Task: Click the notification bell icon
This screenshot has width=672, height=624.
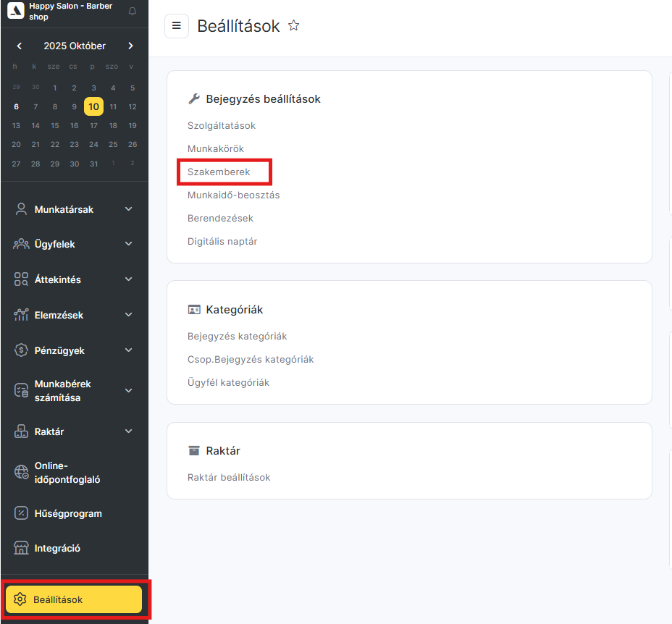Action: [132, 11]
